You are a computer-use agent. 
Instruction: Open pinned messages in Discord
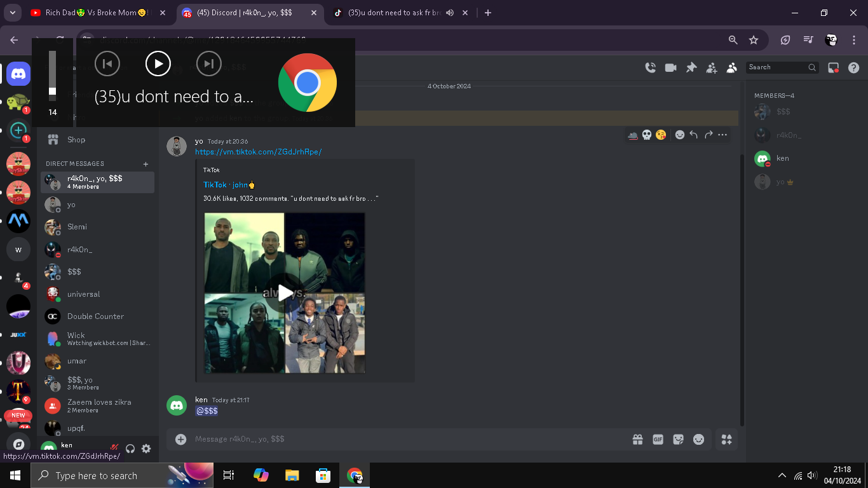691,67
